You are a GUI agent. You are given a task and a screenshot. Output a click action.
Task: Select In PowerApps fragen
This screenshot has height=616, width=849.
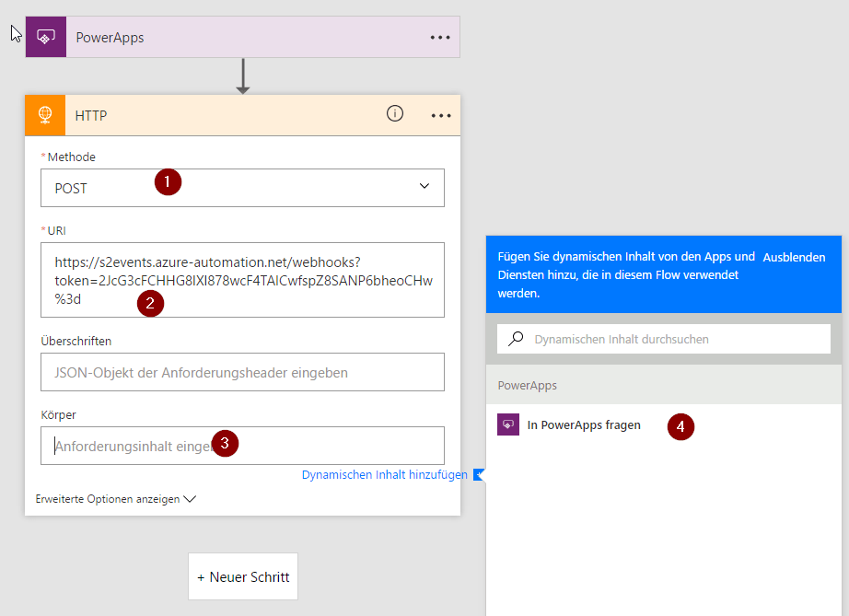coord(664,424)
